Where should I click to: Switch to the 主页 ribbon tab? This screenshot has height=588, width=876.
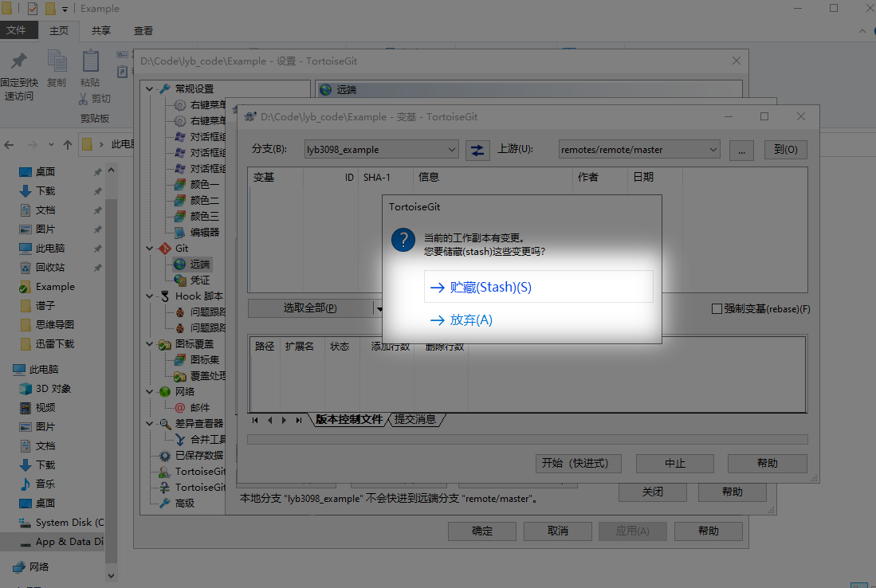point(59,31)
